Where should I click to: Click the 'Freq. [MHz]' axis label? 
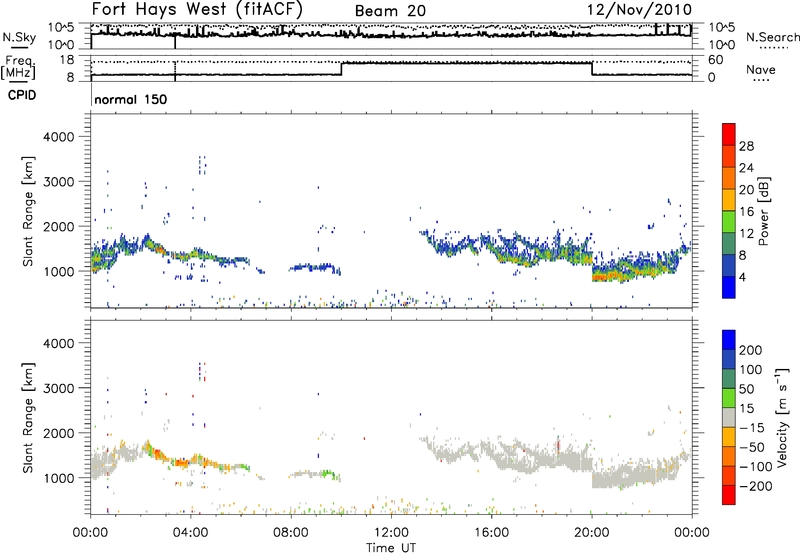20,67
